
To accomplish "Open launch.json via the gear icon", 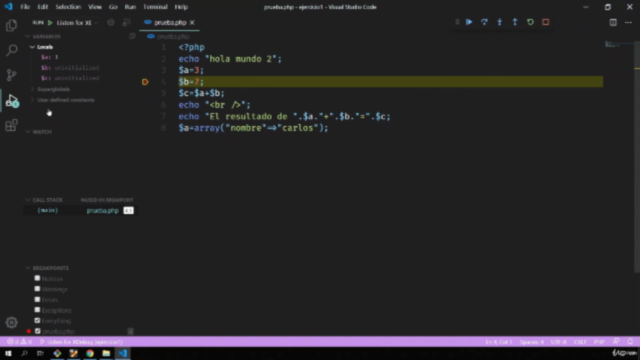I will 111,23.
